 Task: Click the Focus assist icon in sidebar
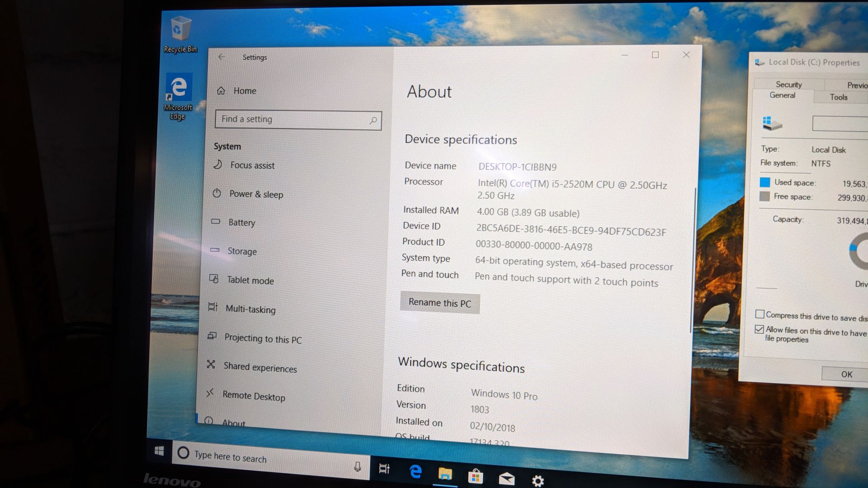(218, 166)
